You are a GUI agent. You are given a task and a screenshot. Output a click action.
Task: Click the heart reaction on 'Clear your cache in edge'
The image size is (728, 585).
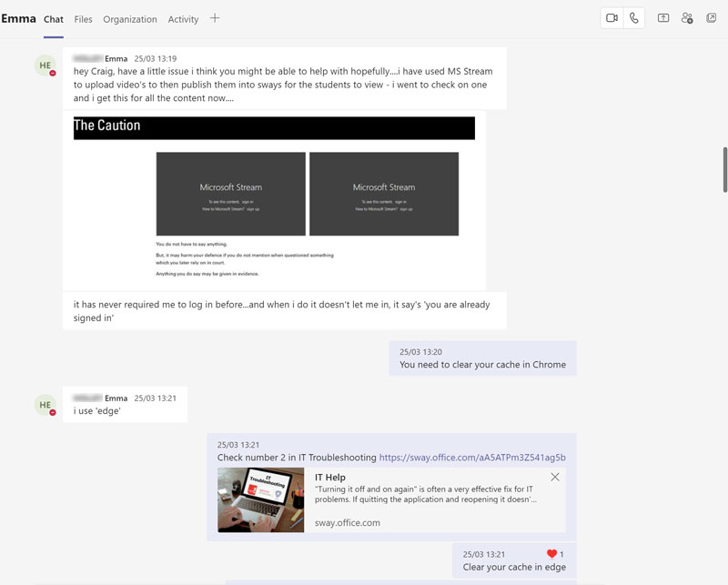[x=551, y=554]
